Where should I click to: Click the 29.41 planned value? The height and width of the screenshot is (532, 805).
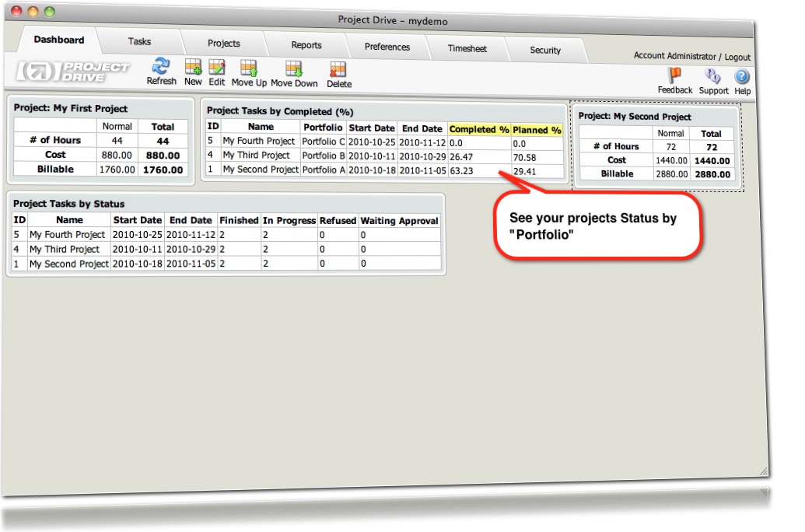[525, 172]
